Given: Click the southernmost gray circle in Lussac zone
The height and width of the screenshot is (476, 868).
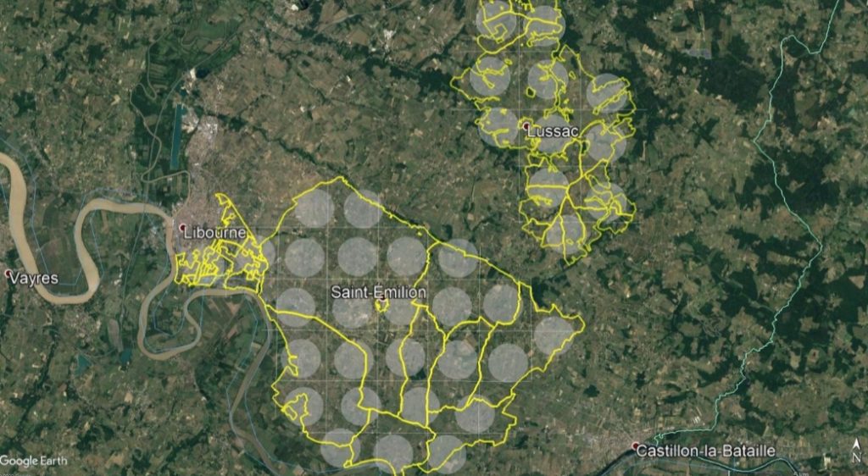Looking at the screenshot, I should 565,235.
